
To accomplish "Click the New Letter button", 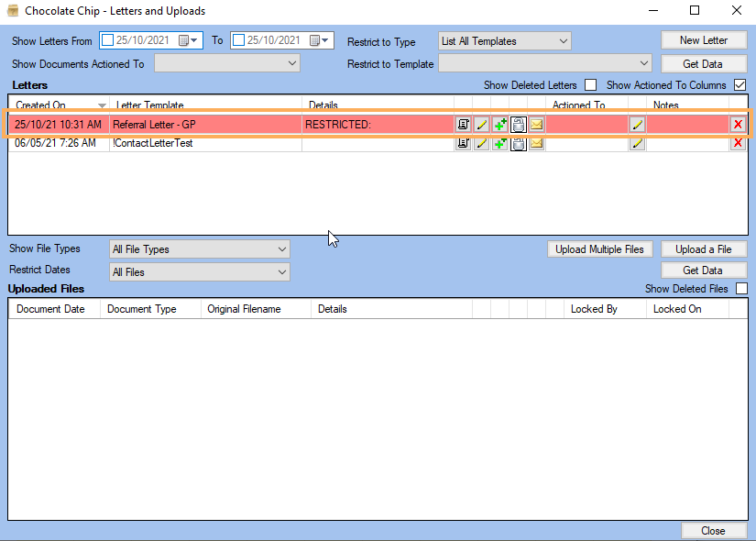I will pos(704,40).
